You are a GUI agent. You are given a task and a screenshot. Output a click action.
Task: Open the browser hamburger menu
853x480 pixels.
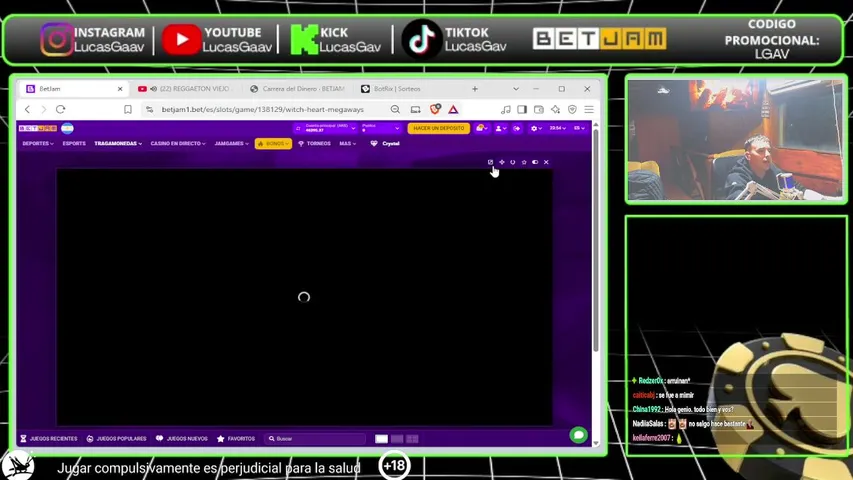pos(589,109)
